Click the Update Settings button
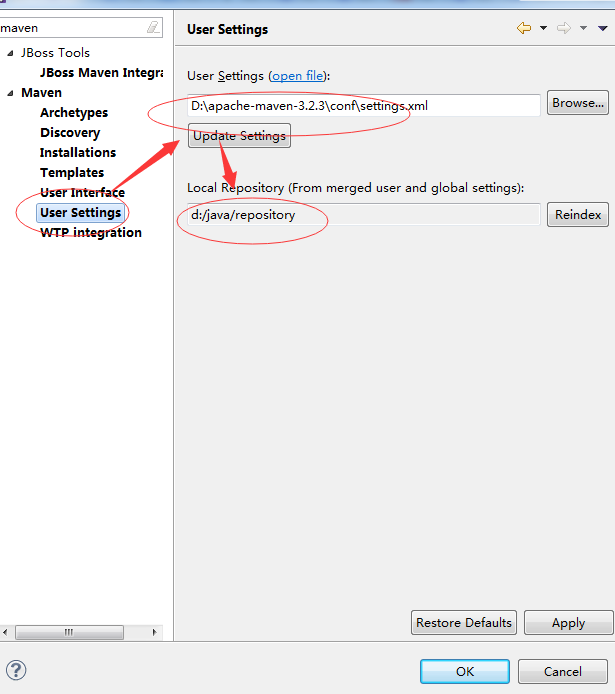 tap(239, 135)
